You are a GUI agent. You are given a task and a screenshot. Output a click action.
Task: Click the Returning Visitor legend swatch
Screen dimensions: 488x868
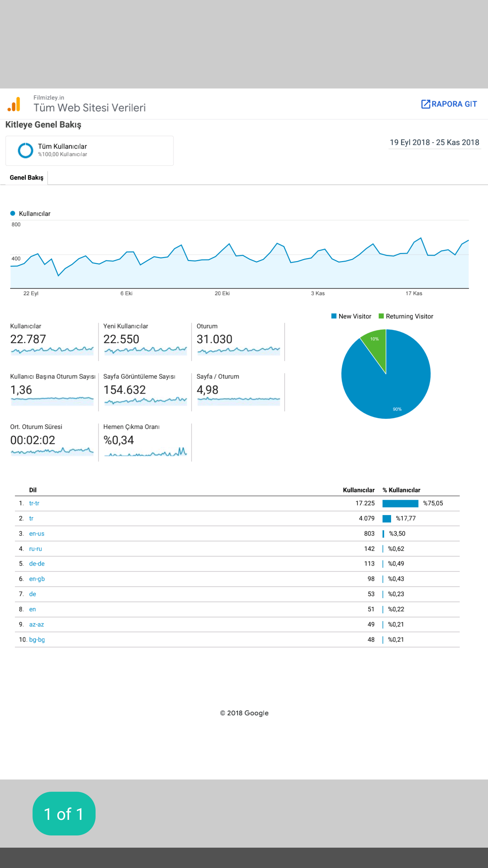coord(381,316)
